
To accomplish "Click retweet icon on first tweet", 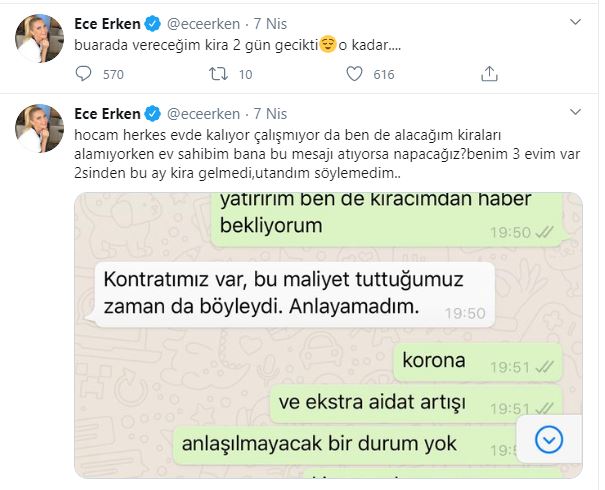I will (218, 74).
